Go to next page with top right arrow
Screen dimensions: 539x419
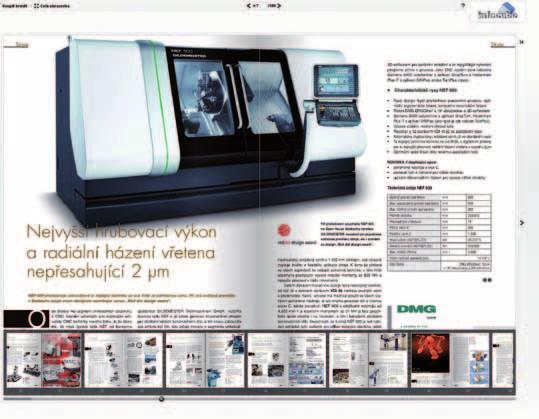click(x=279, y=5)
